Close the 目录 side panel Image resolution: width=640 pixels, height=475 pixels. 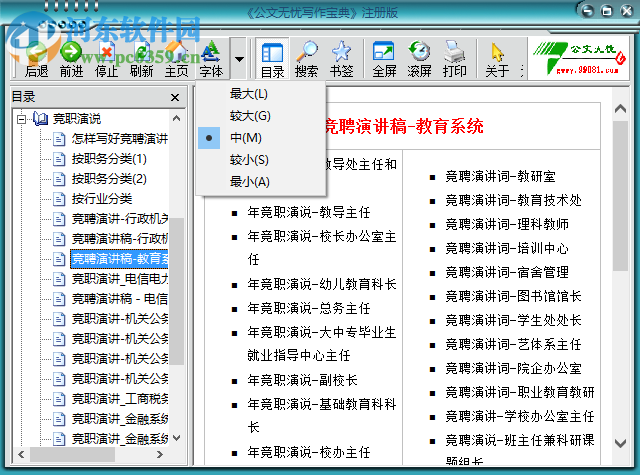(x=175, y=98)
